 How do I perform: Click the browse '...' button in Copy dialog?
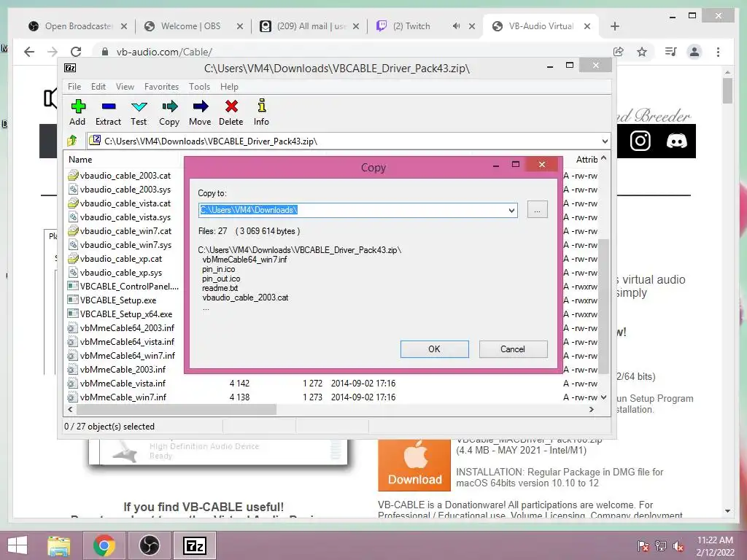[x=538, y=210]
